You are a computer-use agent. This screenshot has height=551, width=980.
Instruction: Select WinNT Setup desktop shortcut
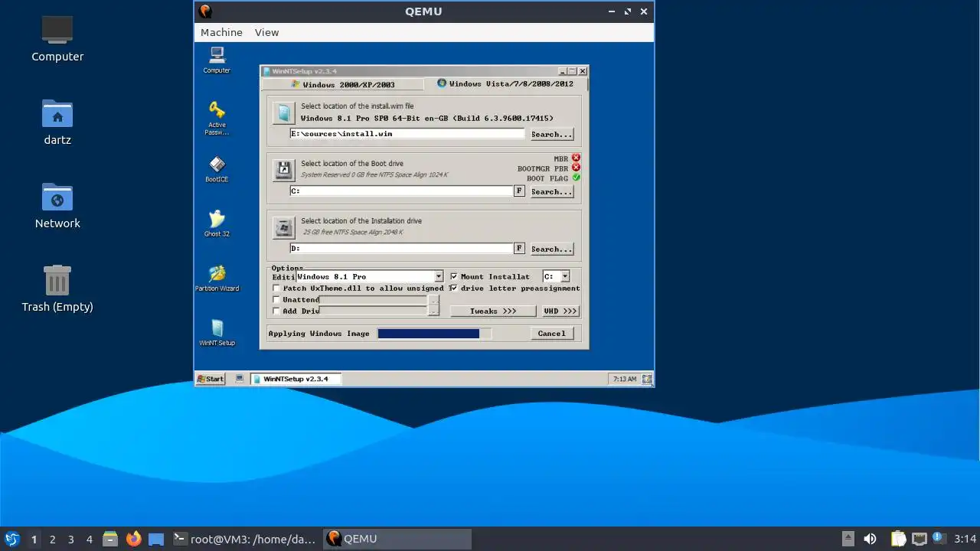(217, 333)
